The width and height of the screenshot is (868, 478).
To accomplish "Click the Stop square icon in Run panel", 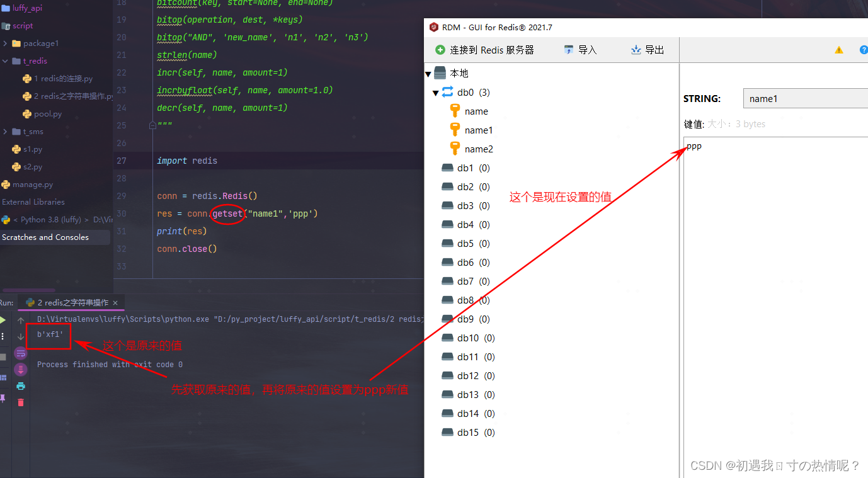I will point(3,357).
